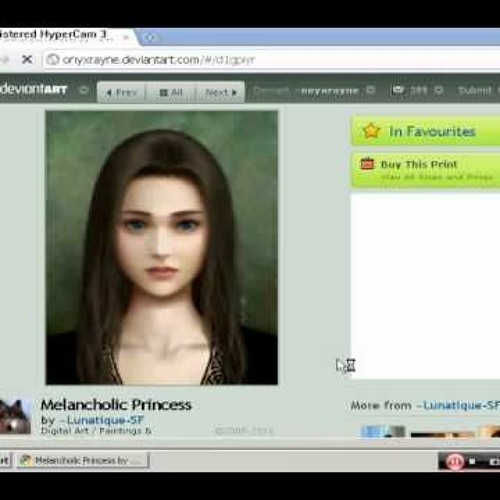Click the address bar URL field
Viewport: 500px width, 500px height.
point(272,60)
